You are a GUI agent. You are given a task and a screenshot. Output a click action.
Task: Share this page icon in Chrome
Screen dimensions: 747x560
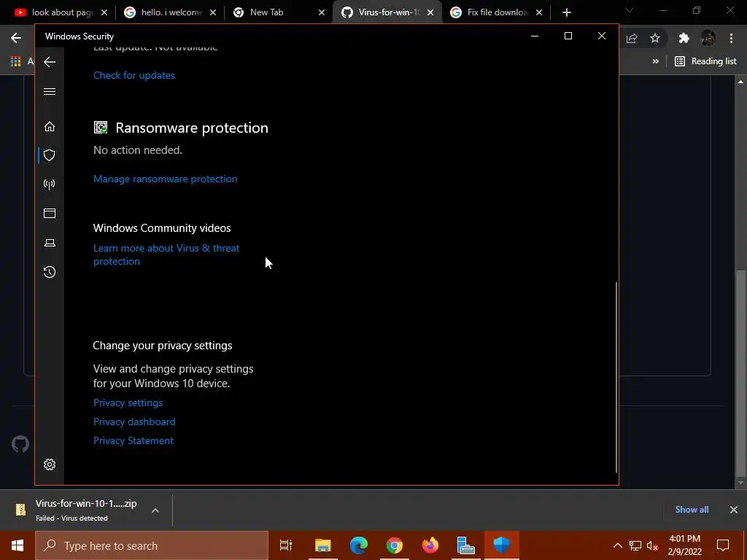[x=632, y=38]
